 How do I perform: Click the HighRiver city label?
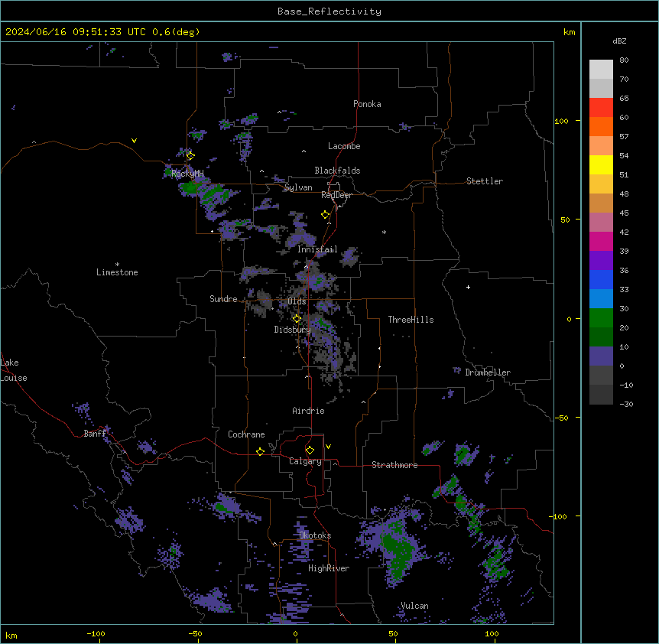pyautogui.click(x=329, y=568)
